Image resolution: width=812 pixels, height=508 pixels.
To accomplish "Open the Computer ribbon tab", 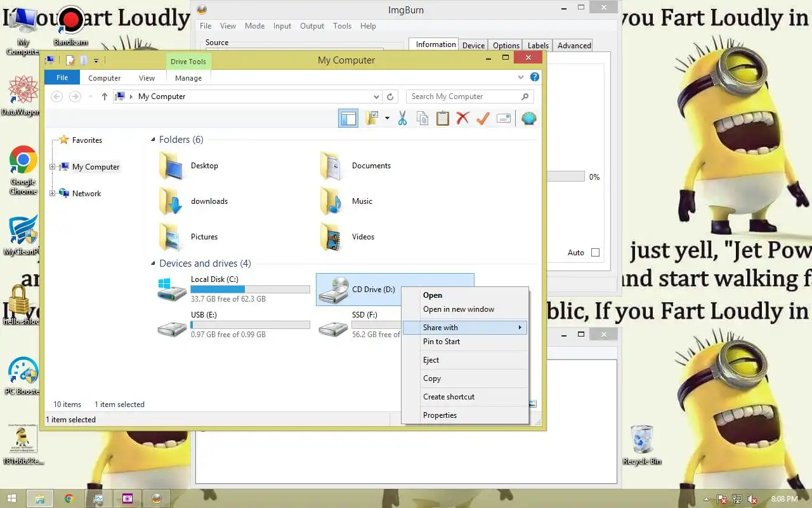I will point(105,78).
